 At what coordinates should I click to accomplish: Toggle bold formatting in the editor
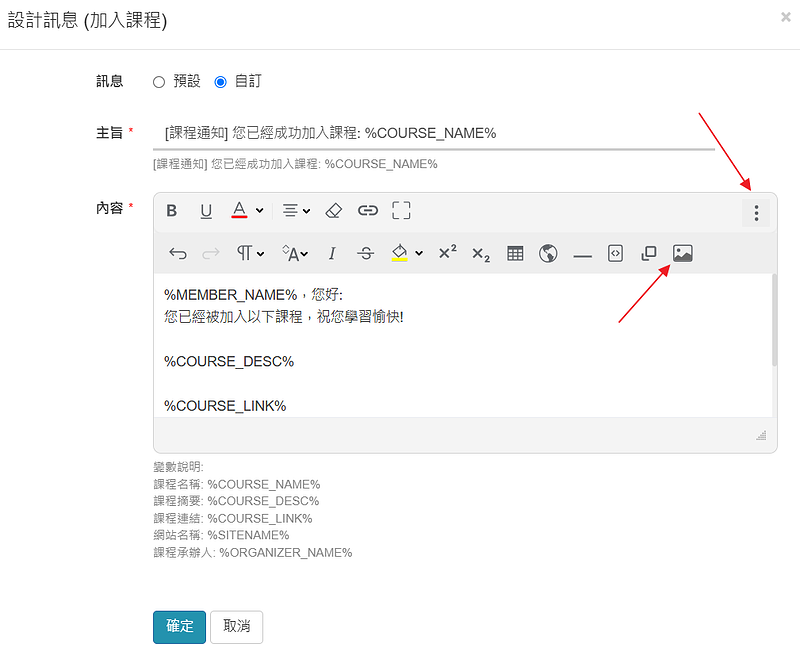coord(172,211)
